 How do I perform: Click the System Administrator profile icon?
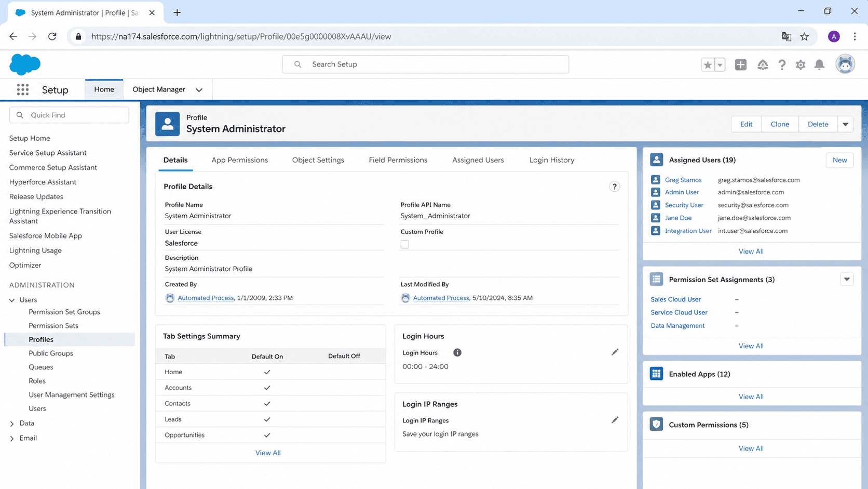167,124
